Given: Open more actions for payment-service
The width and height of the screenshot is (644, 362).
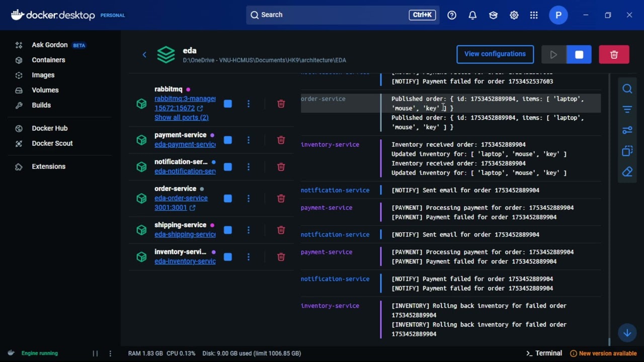Looking at the screenshot, I should 248,140.
